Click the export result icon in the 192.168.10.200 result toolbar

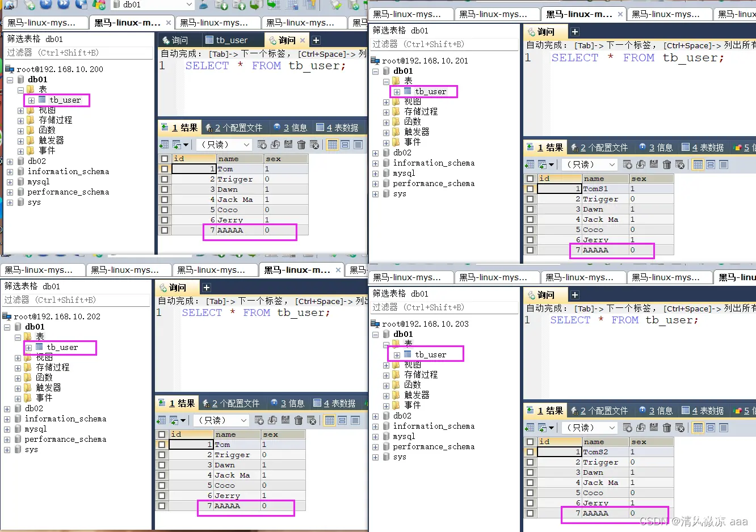[x=164, y=145]
